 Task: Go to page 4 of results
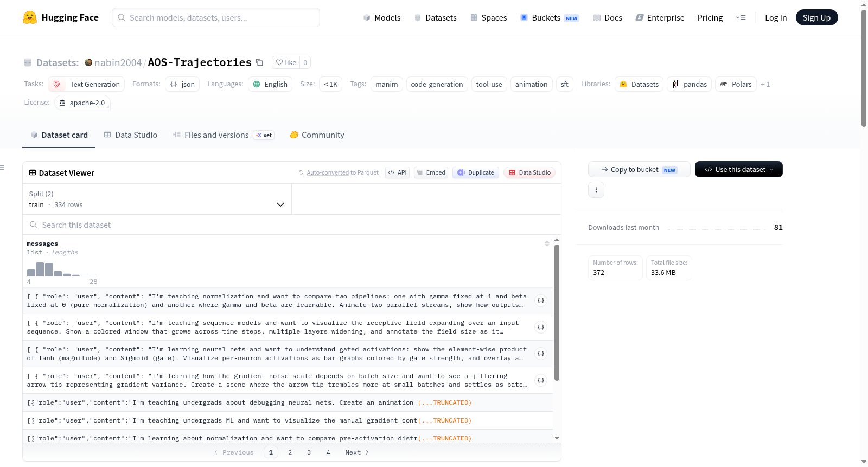[x=328, y=452]
